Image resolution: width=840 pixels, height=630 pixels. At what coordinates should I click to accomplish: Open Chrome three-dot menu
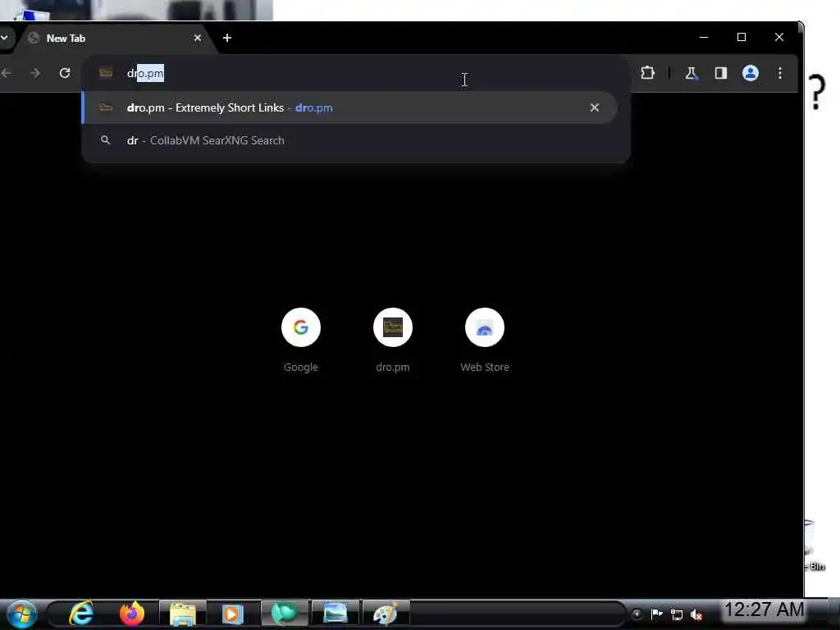780,73
